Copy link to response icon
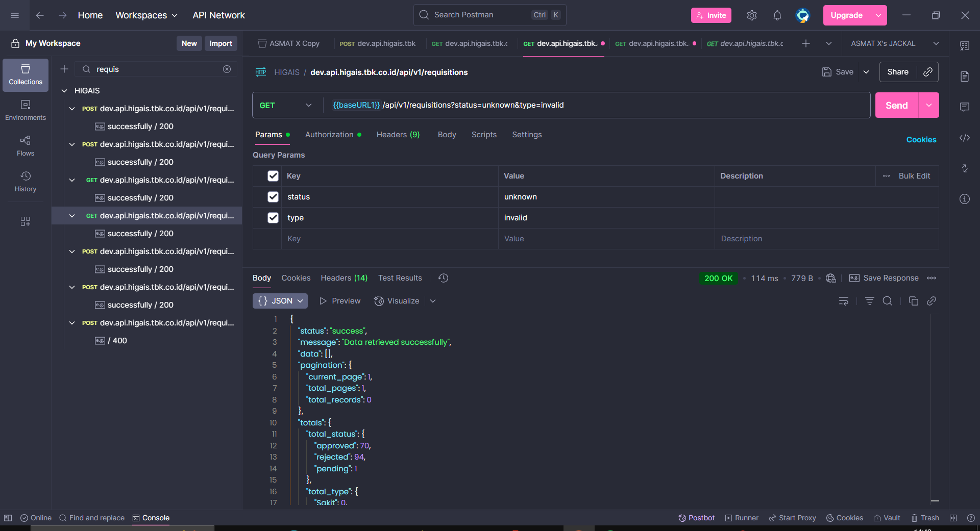The image size is (980, 531). [x=932, y=301]
